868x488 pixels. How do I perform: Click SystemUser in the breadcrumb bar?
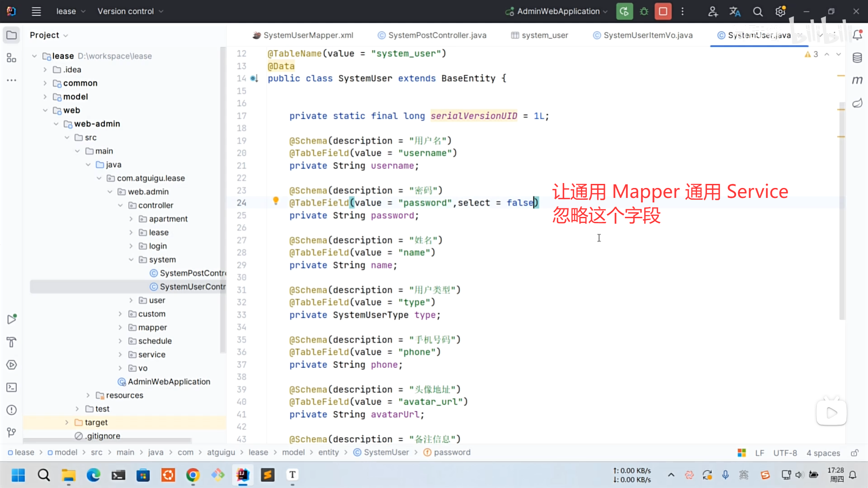coord(386,452)
